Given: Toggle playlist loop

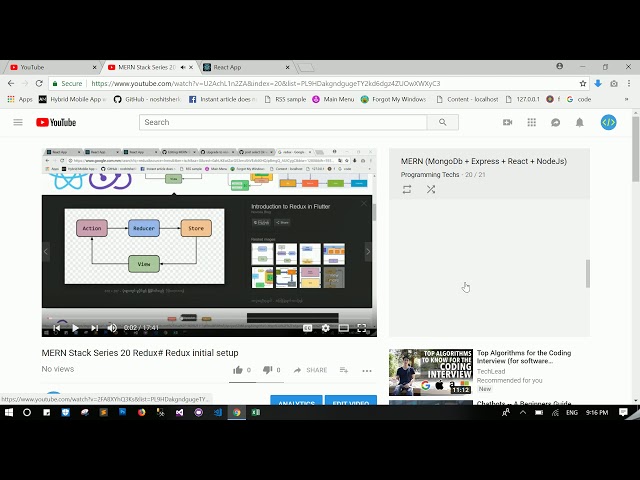Looking at the screenshot, I should coord(407,189).
